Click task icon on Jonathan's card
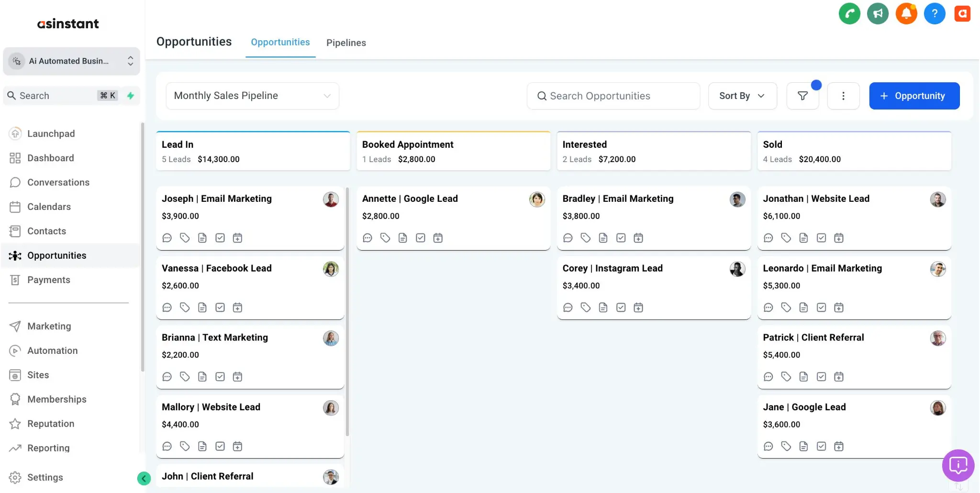 (x=822, y=238)
